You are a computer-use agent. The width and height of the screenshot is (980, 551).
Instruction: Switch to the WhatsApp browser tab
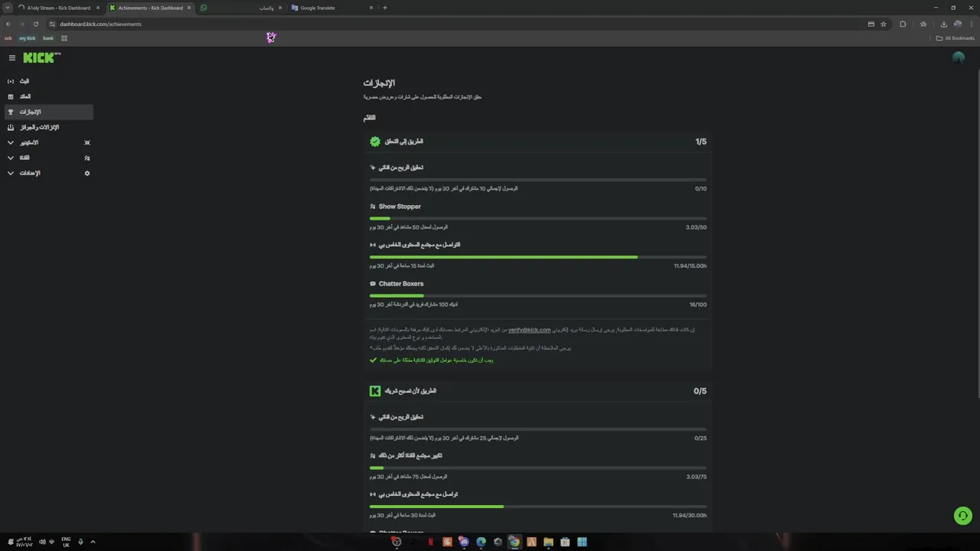click(241, 8)
